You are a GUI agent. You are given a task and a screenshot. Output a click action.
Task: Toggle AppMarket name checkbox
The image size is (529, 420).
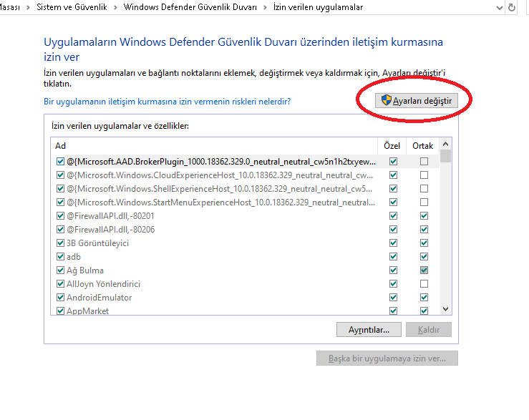click(60, 311)
